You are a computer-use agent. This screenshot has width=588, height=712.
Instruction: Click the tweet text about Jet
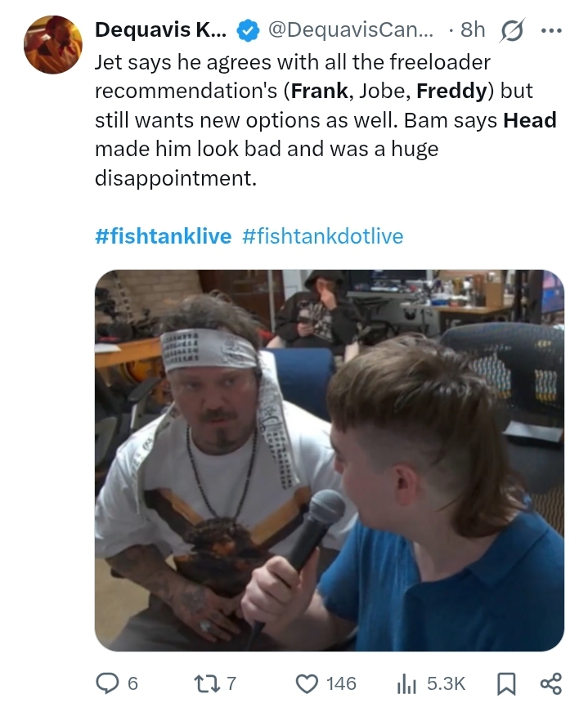tap(325, 120)
